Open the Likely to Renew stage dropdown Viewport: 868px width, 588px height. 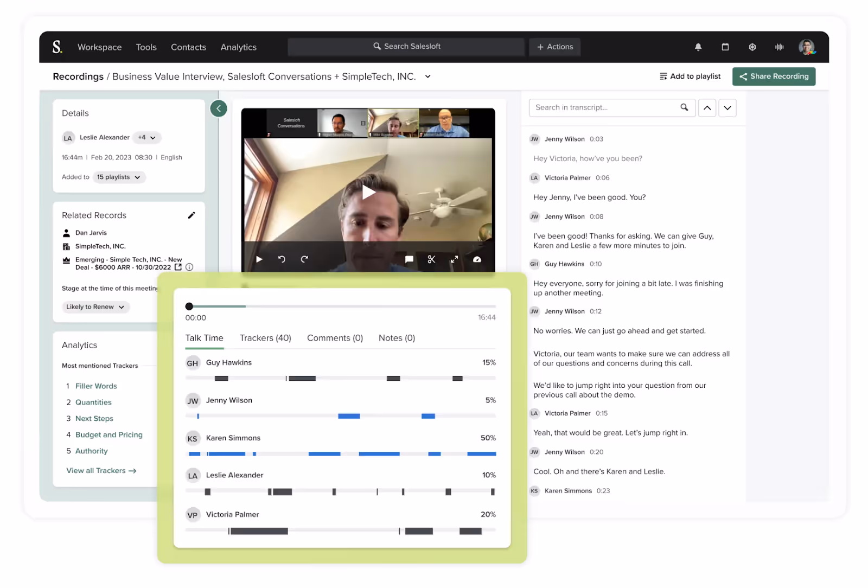[x=95, y=307]
